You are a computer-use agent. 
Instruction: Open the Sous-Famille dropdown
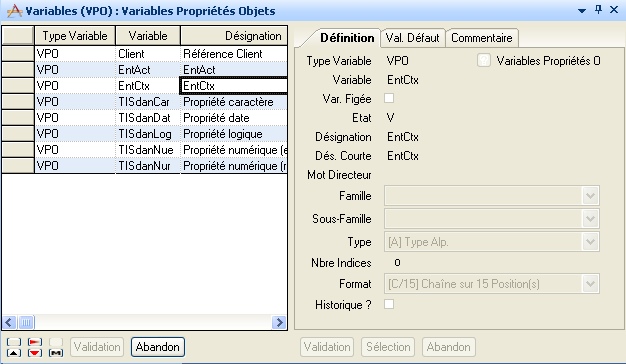[590, 219]
